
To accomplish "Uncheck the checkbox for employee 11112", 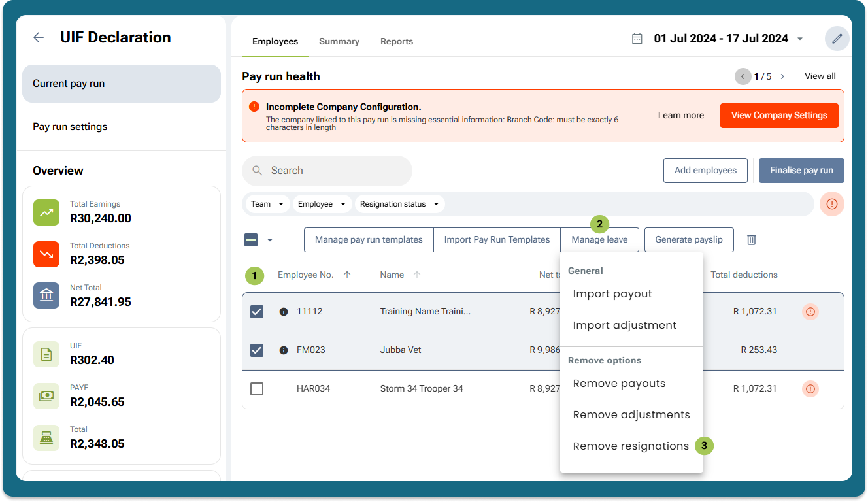I will (x=257, y=312).
